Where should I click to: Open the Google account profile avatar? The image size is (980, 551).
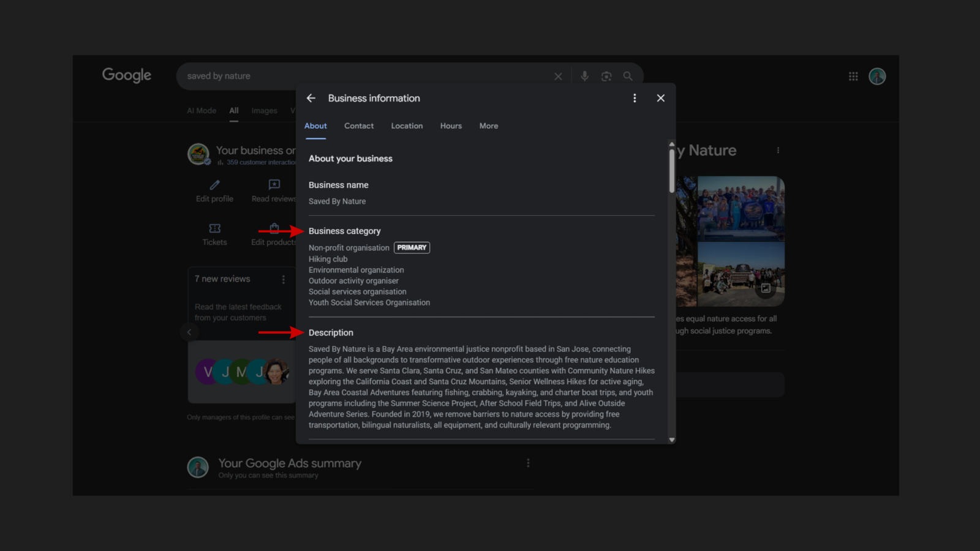coord(877,77)
